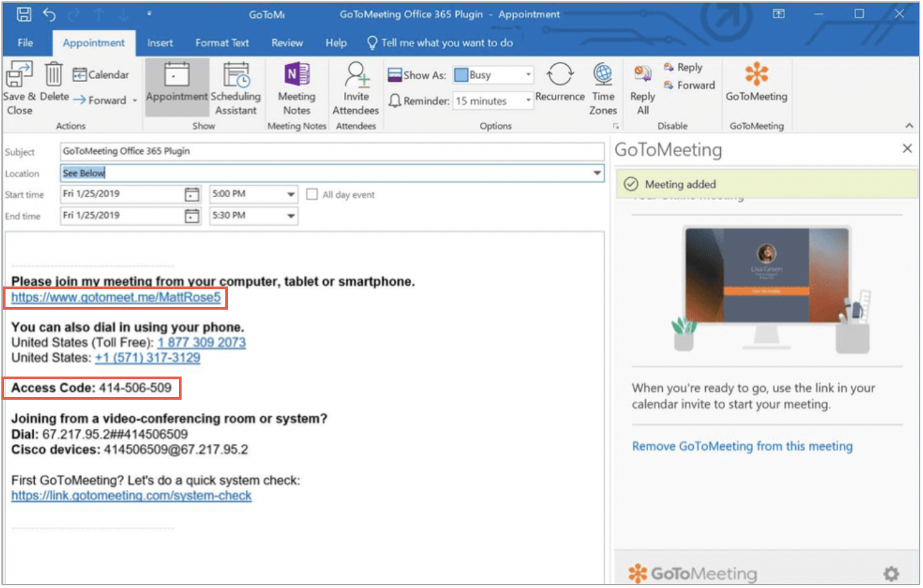Toggle the Appointment view
The image size is (923, 588).
177,87
